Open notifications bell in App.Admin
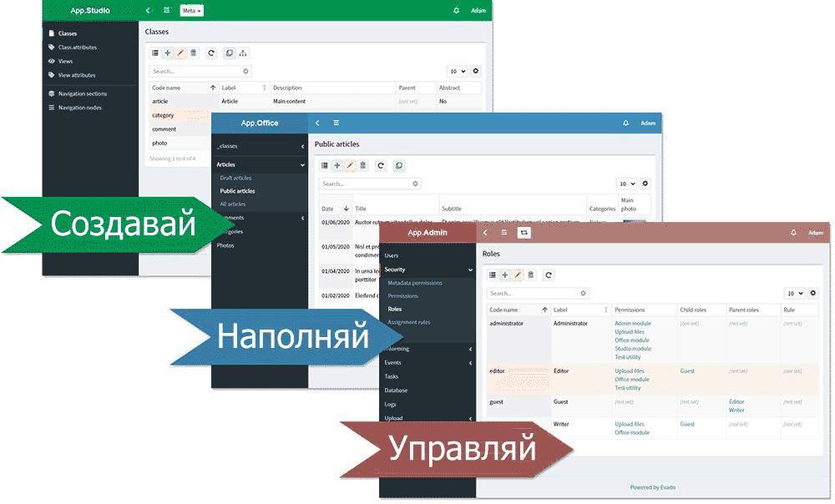Viewport: 835px width, 504px height. point(793,233)
